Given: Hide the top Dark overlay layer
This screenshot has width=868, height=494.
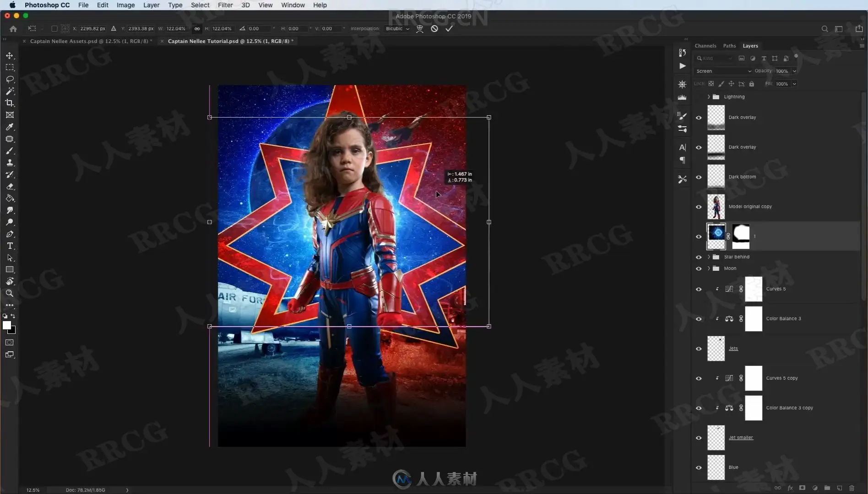Looking at the screenshot, I should [x=699, y=118].
